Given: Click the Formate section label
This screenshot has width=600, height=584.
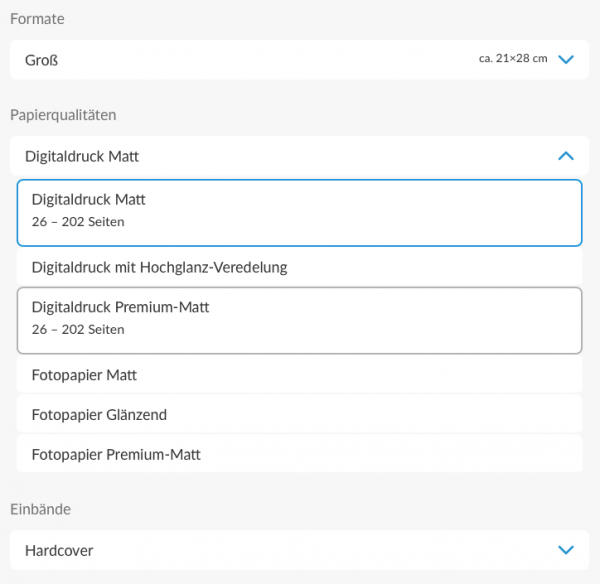Looking at the screenshot, I should [x=37, y=19].
